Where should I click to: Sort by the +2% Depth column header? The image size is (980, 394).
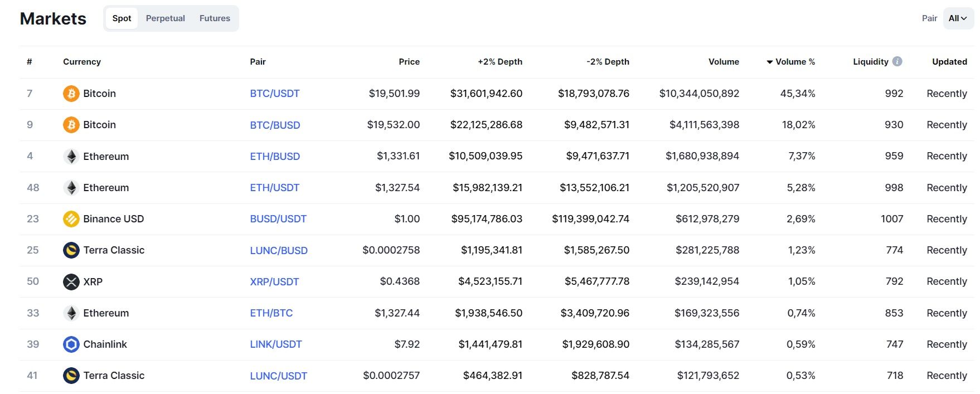pyautogui.click(x=499, y=62)
